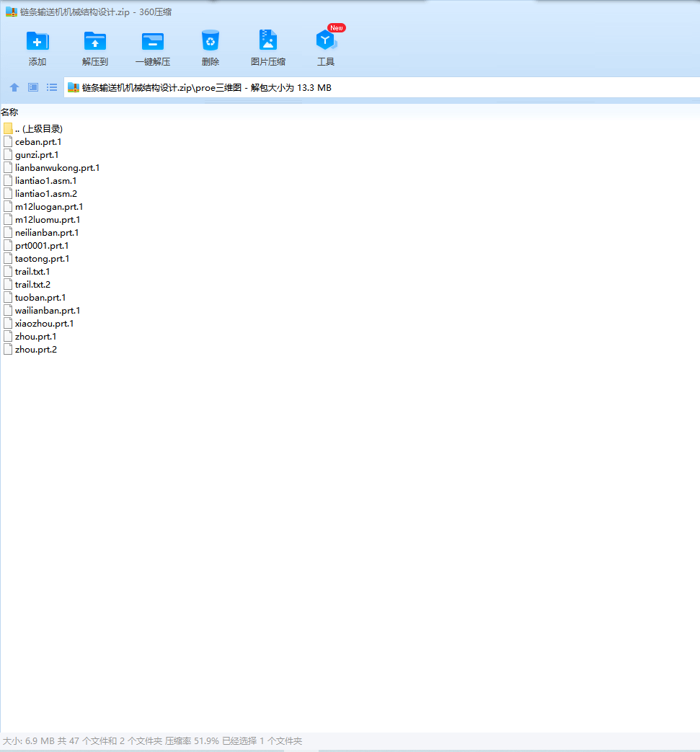Image resolution: width=700 pixels, height=752 pixels.
Task: Select file xiaozhou.prt.1
Action: tap(45, 323)
